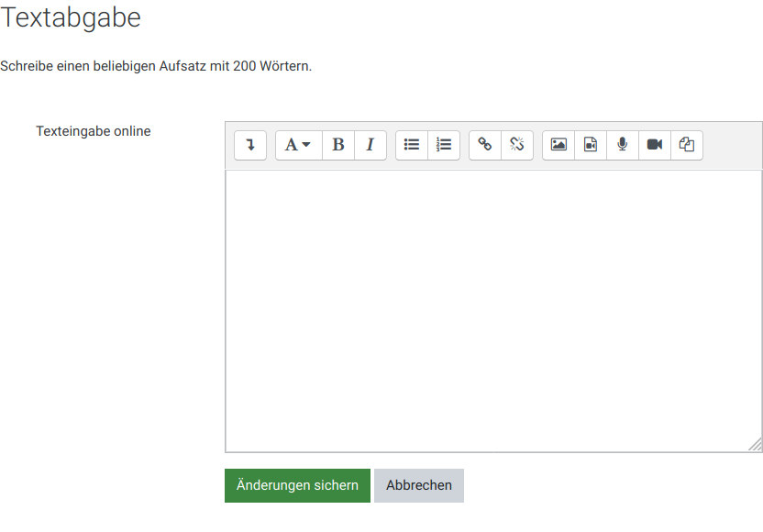Grab the text area resize handle
This screenshot has height=532, width=763.
(755, 445)
